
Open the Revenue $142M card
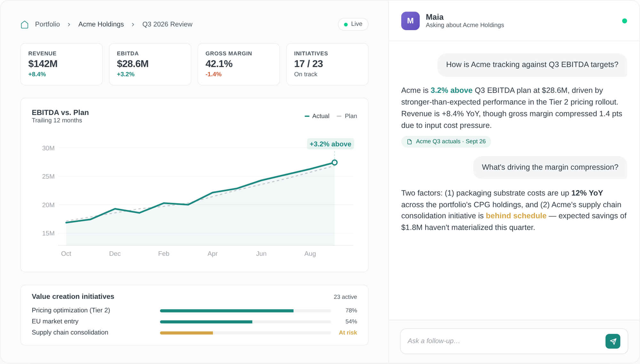point(61,64)
